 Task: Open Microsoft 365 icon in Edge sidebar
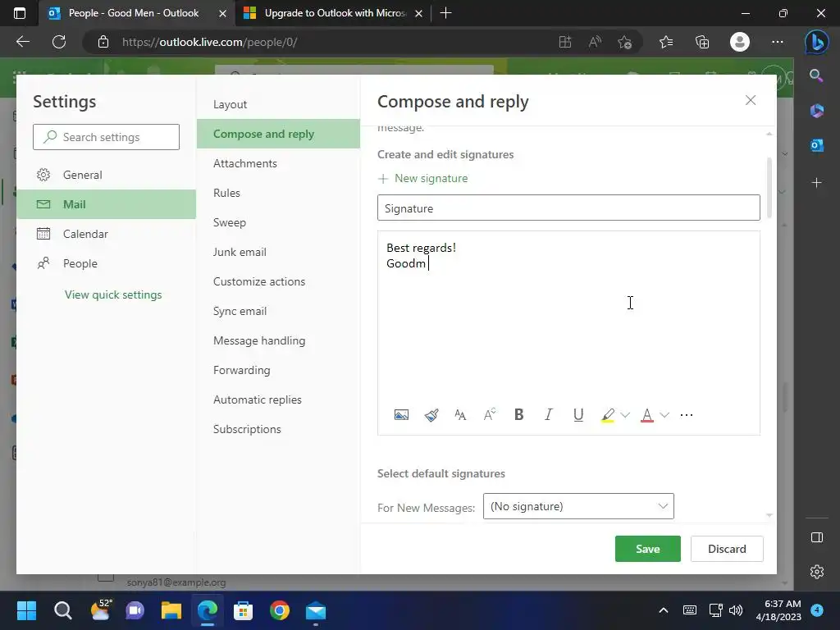tap(816, 111)
